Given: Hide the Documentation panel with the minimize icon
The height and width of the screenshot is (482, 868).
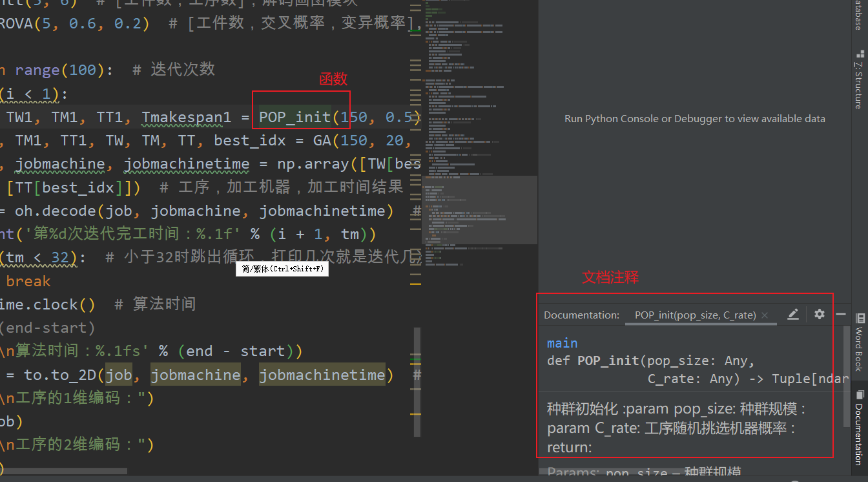Looking at the screenshot, I should coord(841,315).
